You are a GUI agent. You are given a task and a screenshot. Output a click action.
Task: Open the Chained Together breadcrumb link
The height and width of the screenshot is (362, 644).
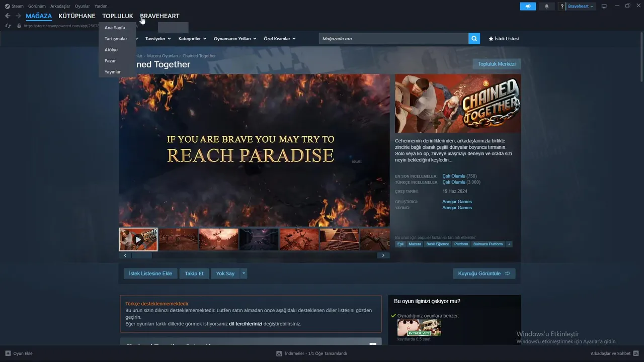pos(199,56)
